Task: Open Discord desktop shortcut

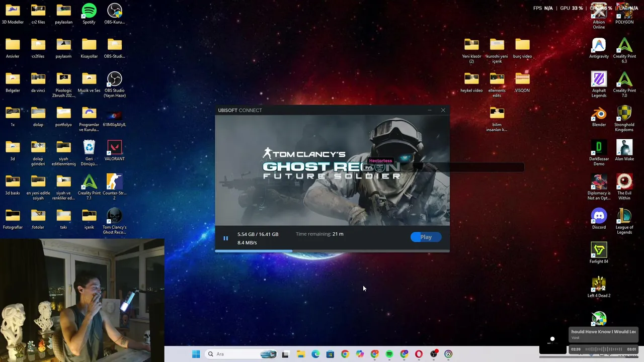Action: point(599,219)
